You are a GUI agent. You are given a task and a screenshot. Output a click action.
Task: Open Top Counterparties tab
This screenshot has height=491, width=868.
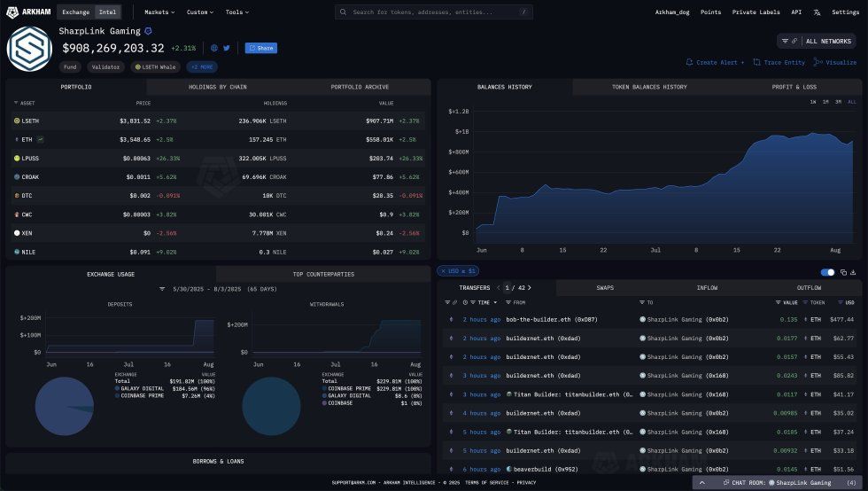point(323,275)
